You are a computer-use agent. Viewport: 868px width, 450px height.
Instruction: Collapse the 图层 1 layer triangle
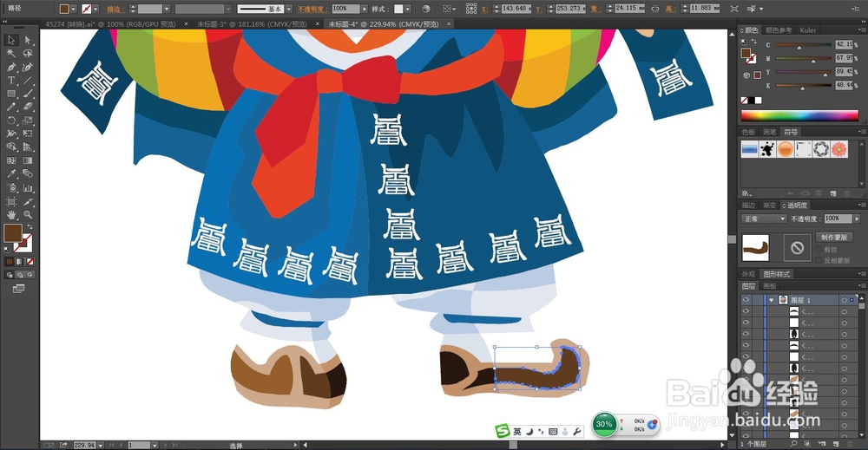pos(771,300)
